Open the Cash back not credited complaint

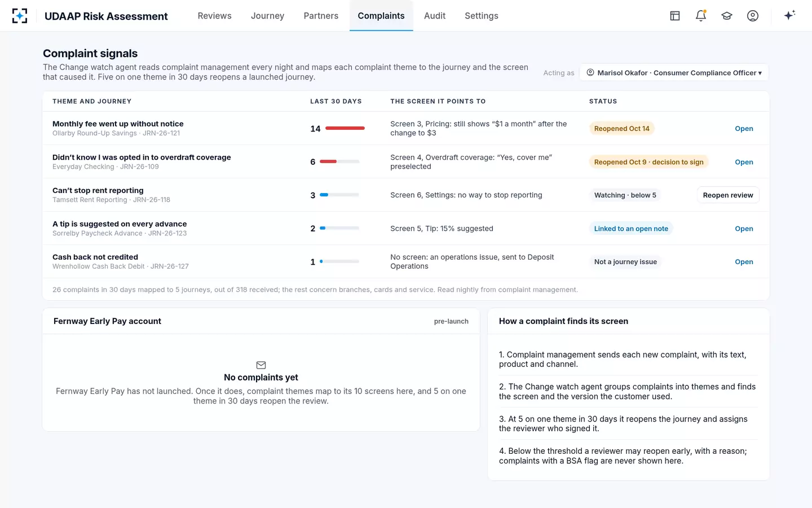click(x=744, y=262)
